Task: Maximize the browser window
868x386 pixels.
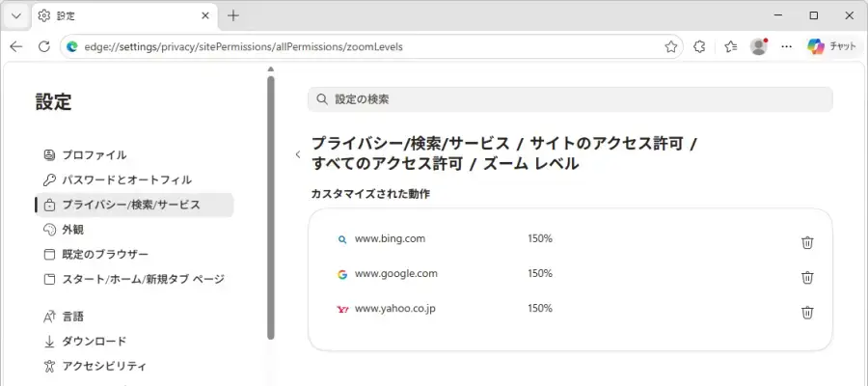Action: coord(814,16)
